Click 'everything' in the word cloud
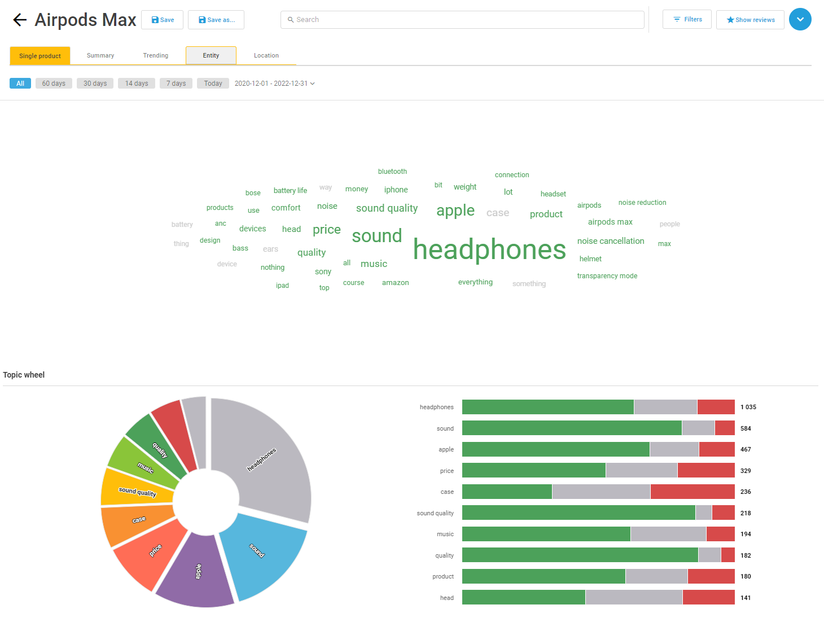This screenshot has width=824, height=644. pos(475,282)
